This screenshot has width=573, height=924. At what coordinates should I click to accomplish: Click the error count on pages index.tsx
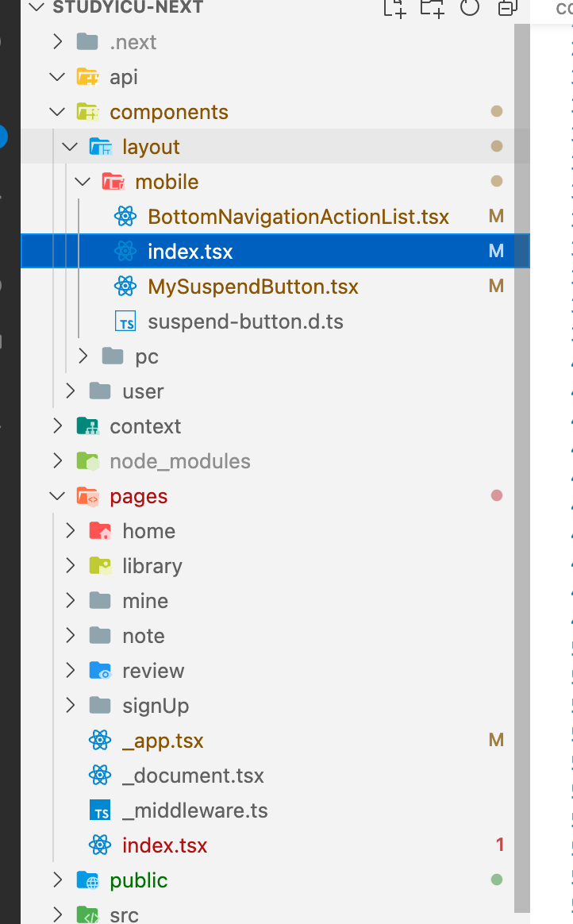[x=499, y=845]
